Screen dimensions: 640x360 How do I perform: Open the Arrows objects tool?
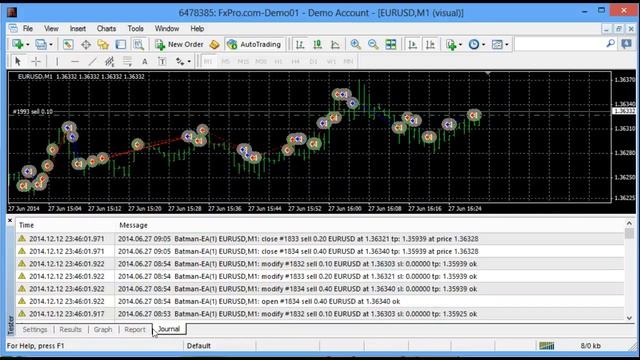click(180, 61)
